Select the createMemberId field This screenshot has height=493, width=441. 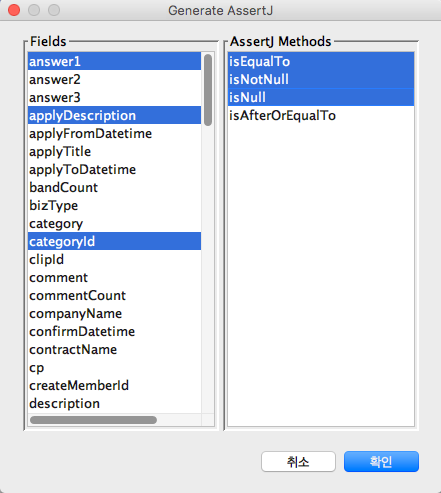pos(114,386)
